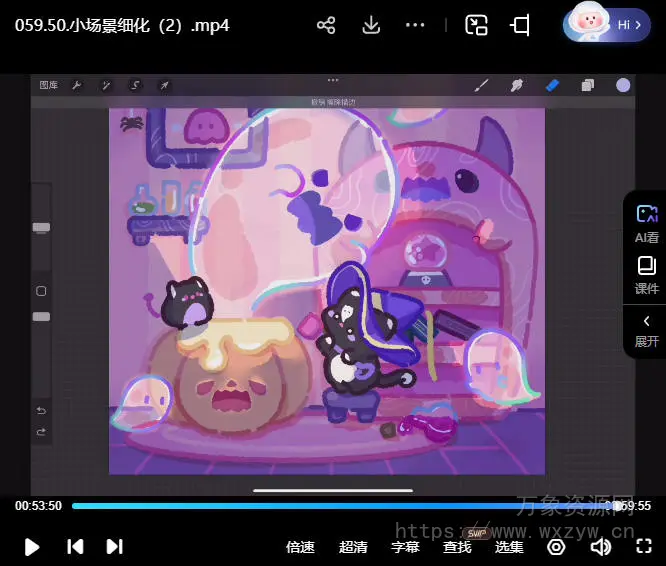Image resolution: width=666 pixels, height=566 pixels.
Task: Skip to the previous video
Action: (75, 546)
